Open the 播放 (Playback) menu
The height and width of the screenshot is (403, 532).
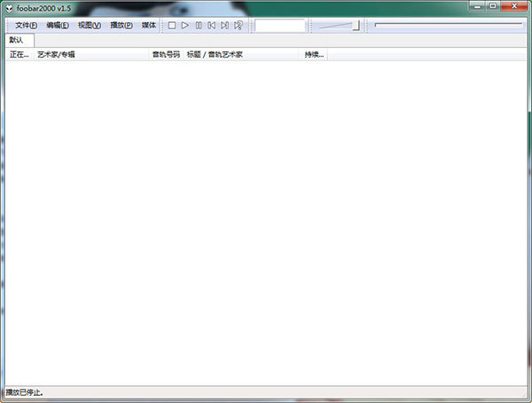pyautogui.click(x=121, y=26)
